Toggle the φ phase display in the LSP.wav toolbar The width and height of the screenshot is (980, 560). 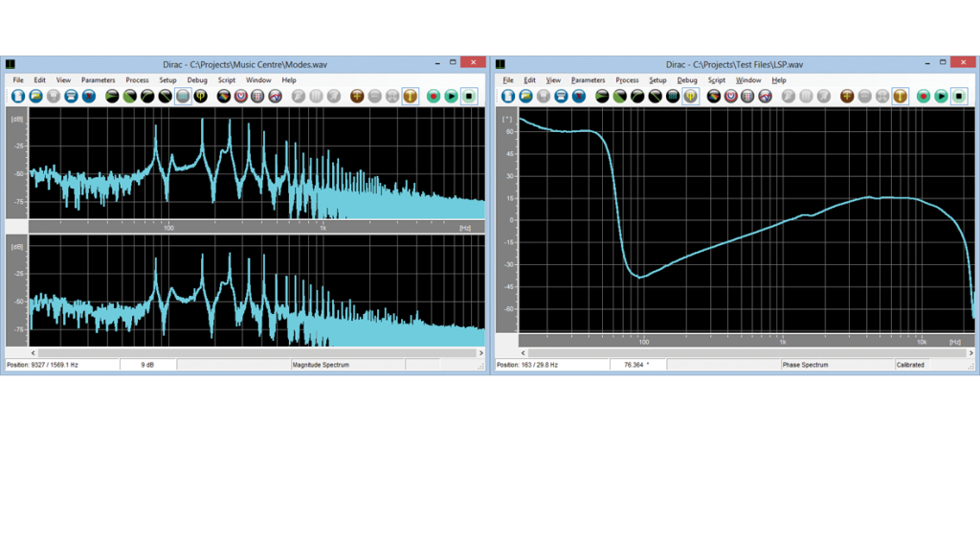(689, 96)
